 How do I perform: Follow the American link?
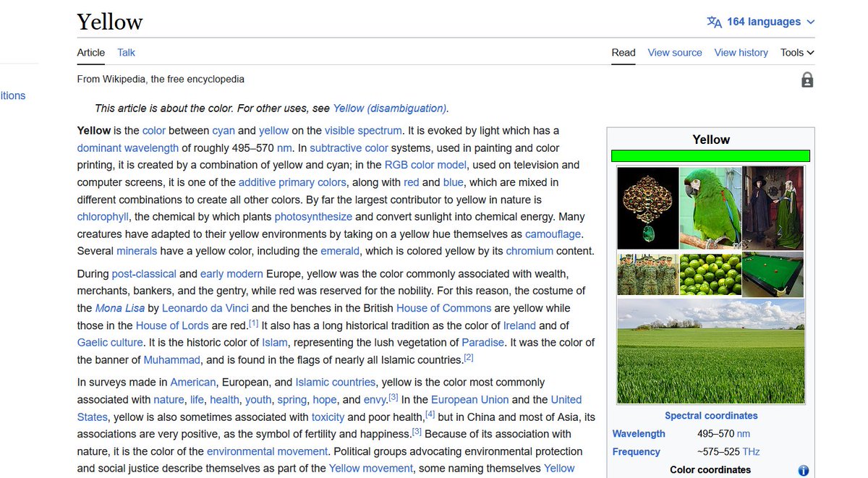tap(193, 383)
